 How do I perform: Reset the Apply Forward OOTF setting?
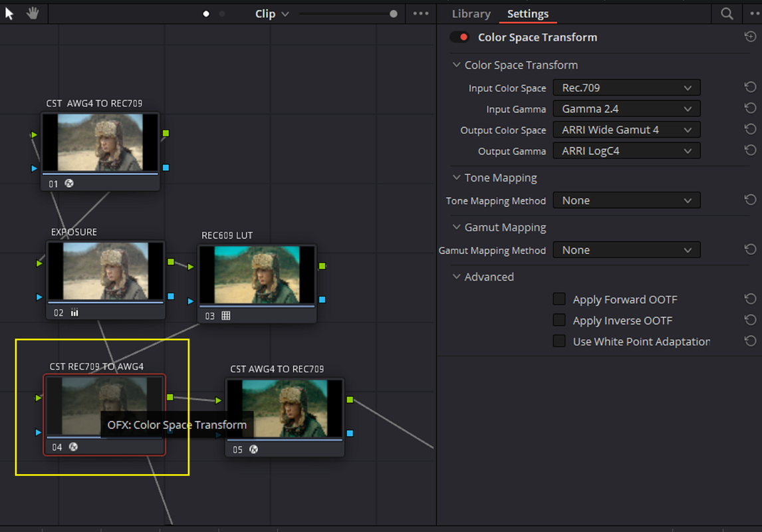click(x=750, y=299)
